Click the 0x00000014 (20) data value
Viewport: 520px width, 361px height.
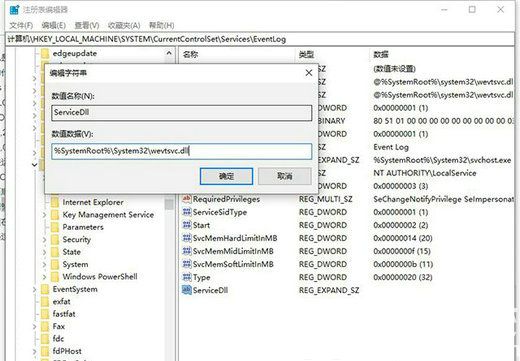[403, 238]
